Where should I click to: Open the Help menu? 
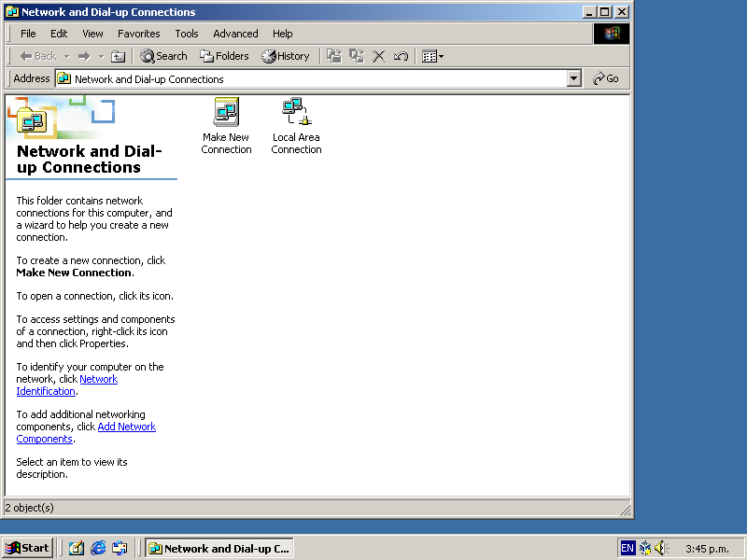(x=283, y=34)
